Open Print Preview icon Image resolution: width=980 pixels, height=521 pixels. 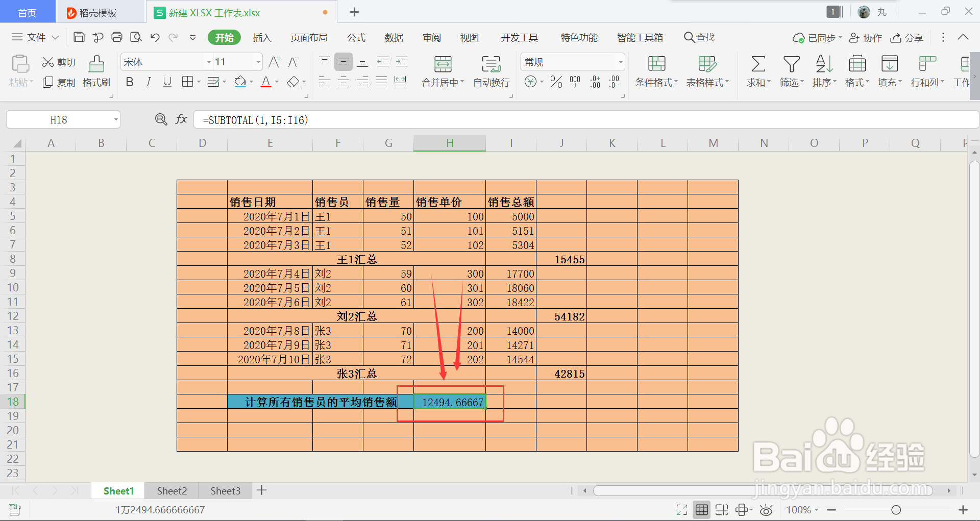coord(136,37)
